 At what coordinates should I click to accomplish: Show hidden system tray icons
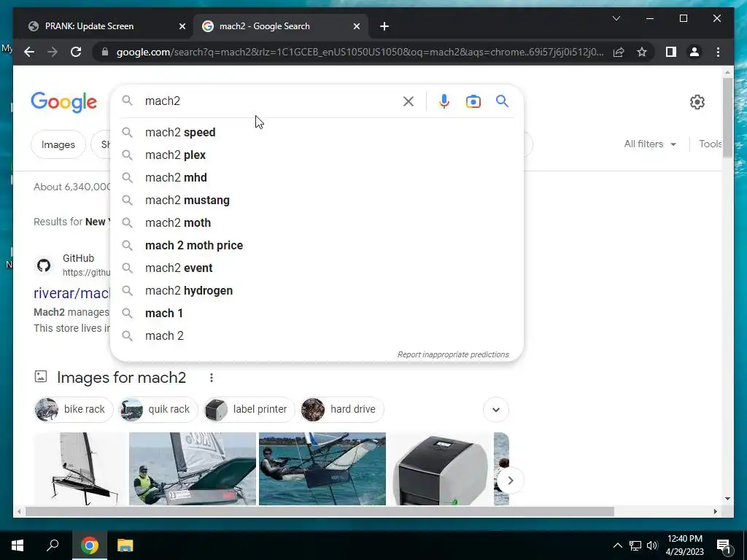(x=617, y=545)
